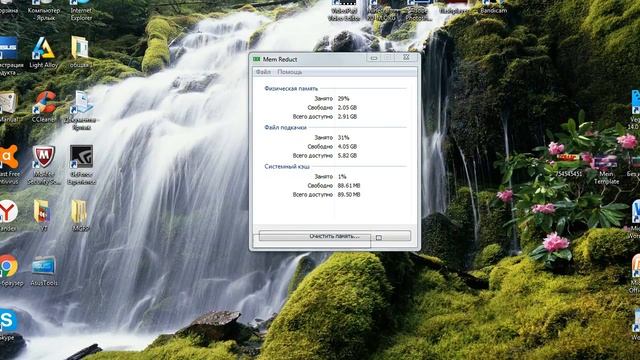Click the Физическая память section heading

coord(291,89)
